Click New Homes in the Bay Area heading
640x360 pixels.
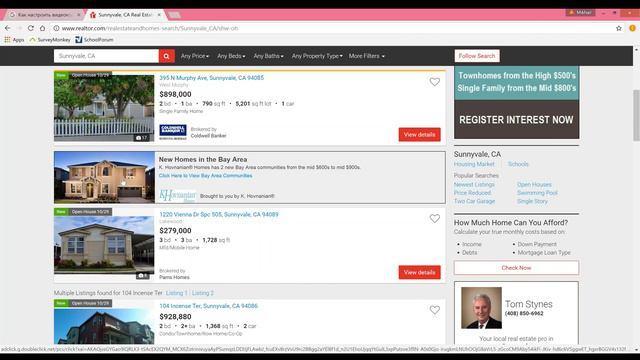coord(203,160)
